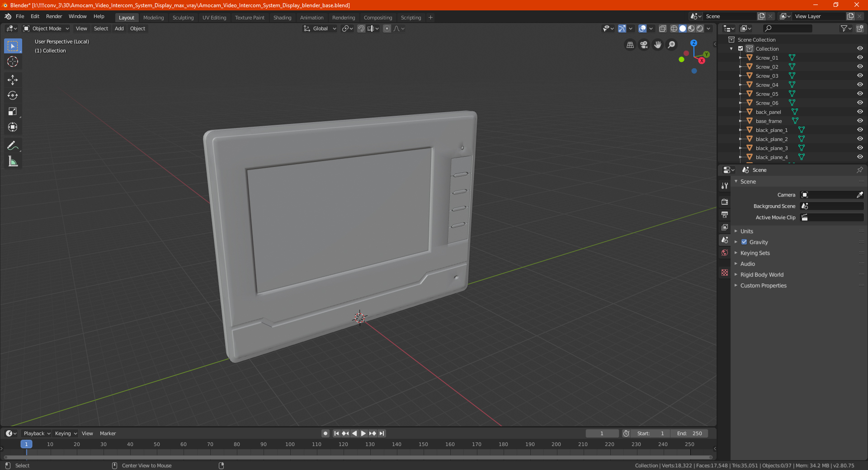868x470 pixels.
Task: Select the Scale tool
Action: (13, 111)
